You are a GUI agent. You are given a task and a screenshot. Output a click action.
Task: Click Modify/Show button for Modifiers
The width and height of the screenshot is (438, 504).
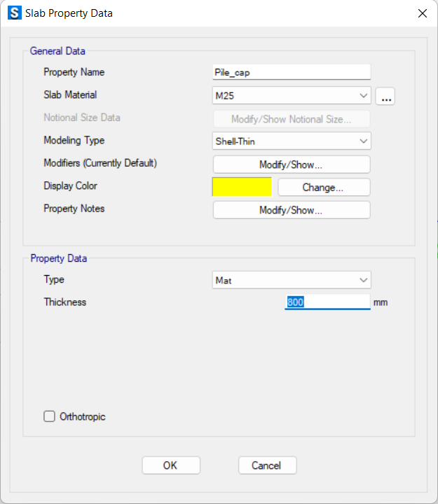click(x=292, y=164)
